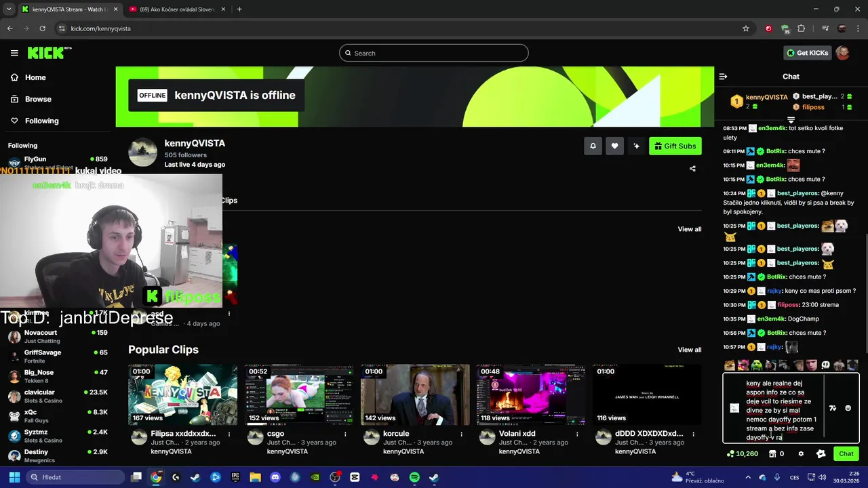Open options menu for Volani xdd clip
This screenshot has width=868, height=488.
[577, 434]
